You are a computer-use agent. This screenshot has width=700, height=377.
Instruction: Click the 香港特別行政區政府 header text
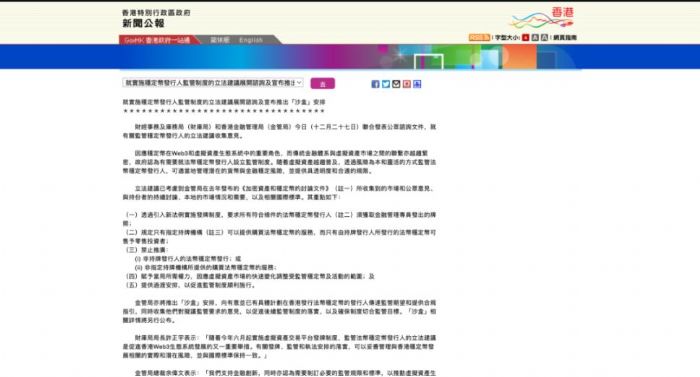coord(156,13)
